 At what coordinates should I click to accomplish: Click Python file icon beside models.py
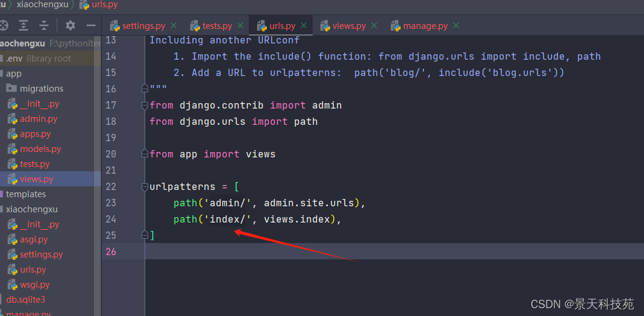tap(13, 149)
